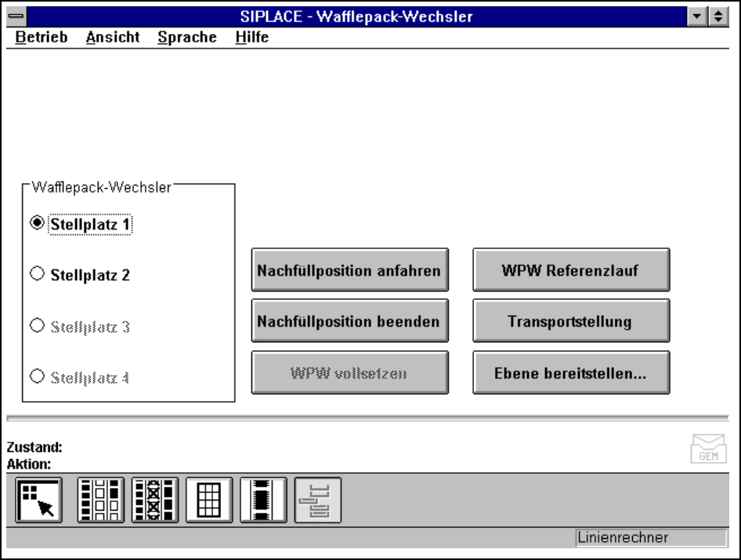Click the greyed stacked-levels toolbar icon
Image resolution: width=741 pixels, height=560 pixels.
click(318, 500)
